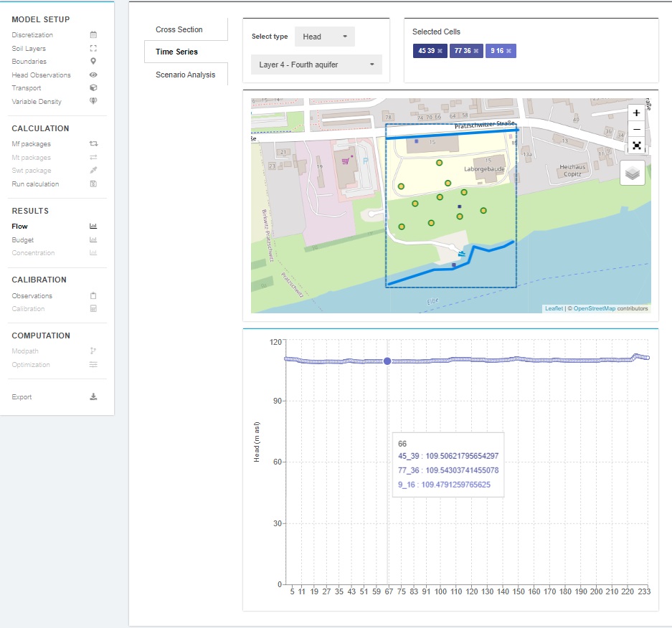This screenshot has height=628, width=672.
Task: Open the Budget results page
Action: (94, 239)
